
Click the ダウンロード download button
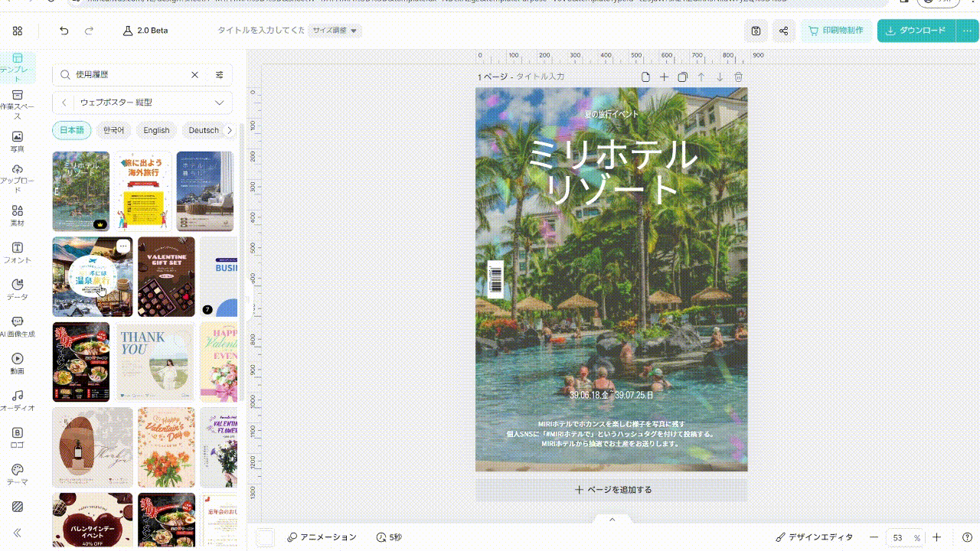pyautogui.click(x=919, y=31)
